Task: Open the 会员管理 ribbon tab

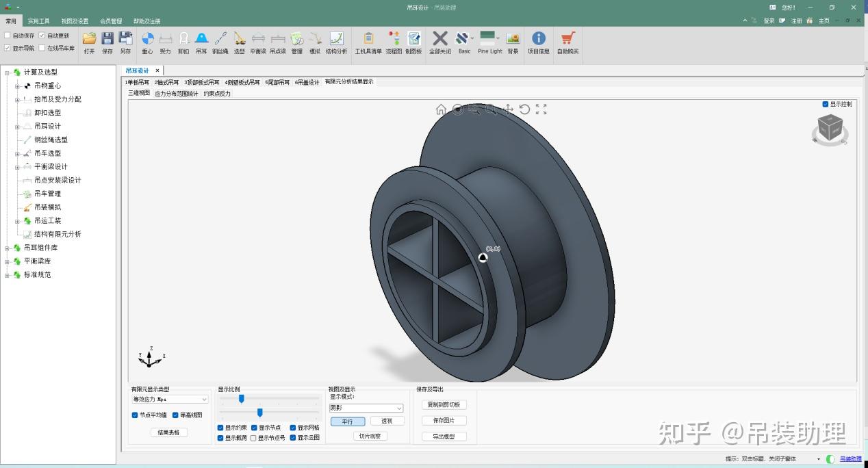Action: pyautogui.click(x=111, y=21)
